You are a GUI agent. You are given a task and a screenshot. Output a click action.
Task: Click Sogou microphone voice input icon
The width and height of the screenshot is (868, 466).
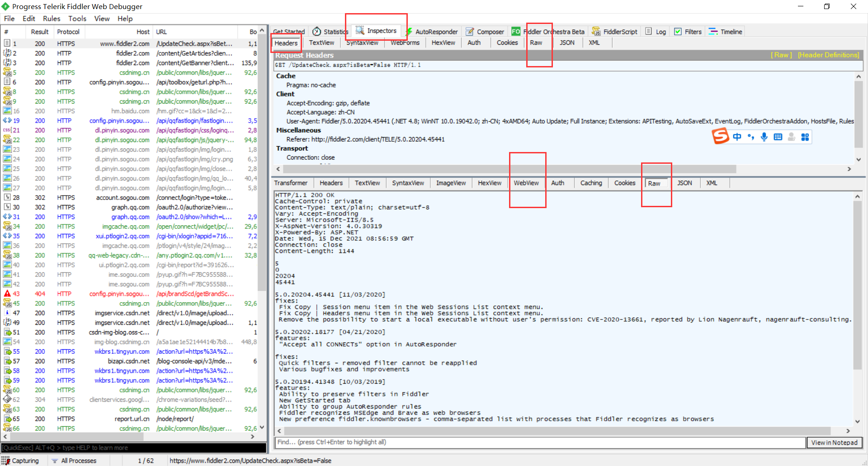tap(764, 137)
